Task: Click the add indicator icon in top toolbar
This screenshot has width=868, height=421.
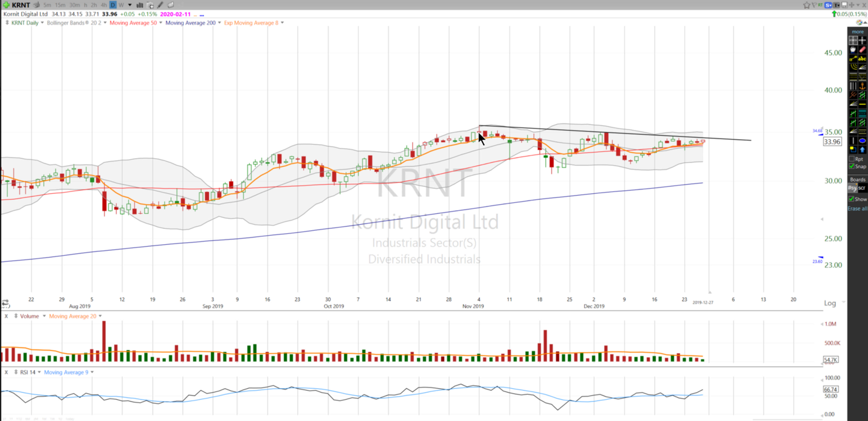Action: (150, 5)
